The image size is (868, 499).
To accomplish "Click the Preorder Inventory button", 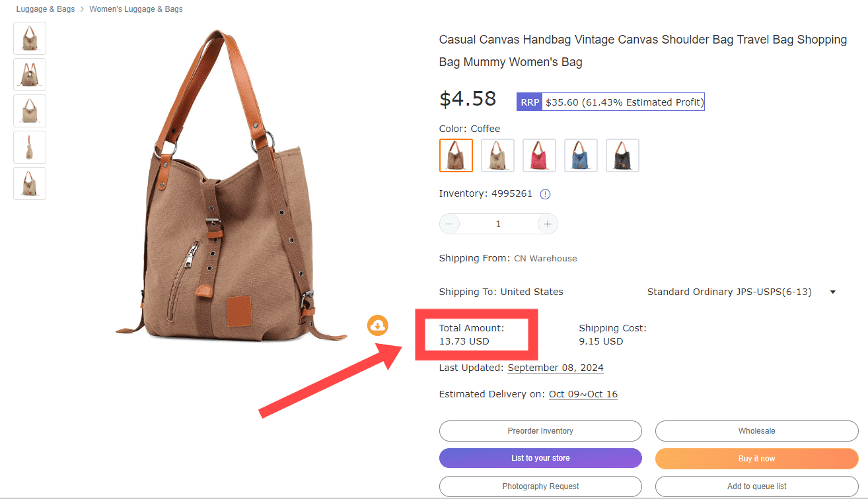I will 540,431.
